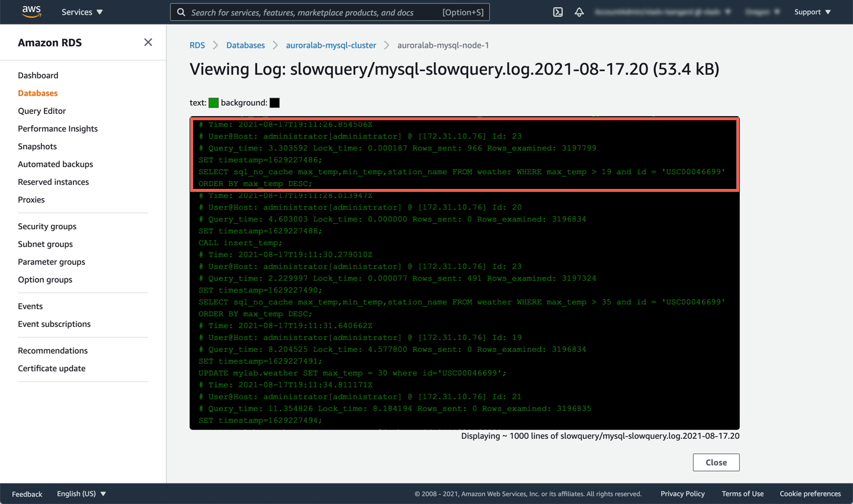Open the Support dropdown menu
853x504 pixels.
pyautogui.click(x=812, y=12)
